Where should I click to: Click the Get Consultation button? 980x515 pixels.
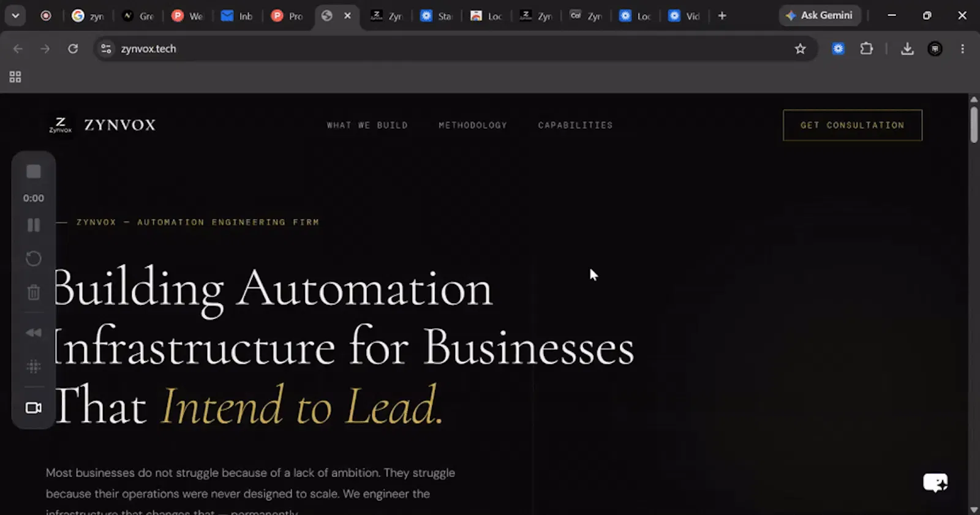853,125
